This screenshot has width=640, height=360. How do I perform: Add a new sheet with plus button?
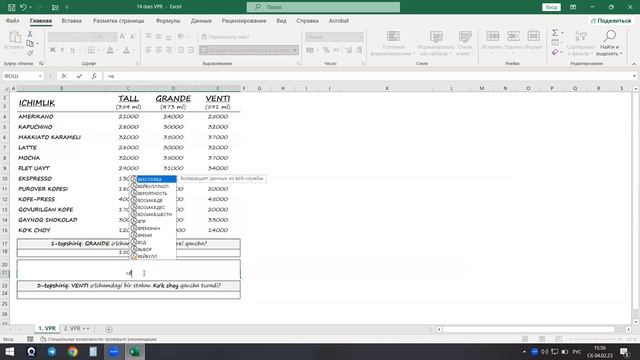109,329
